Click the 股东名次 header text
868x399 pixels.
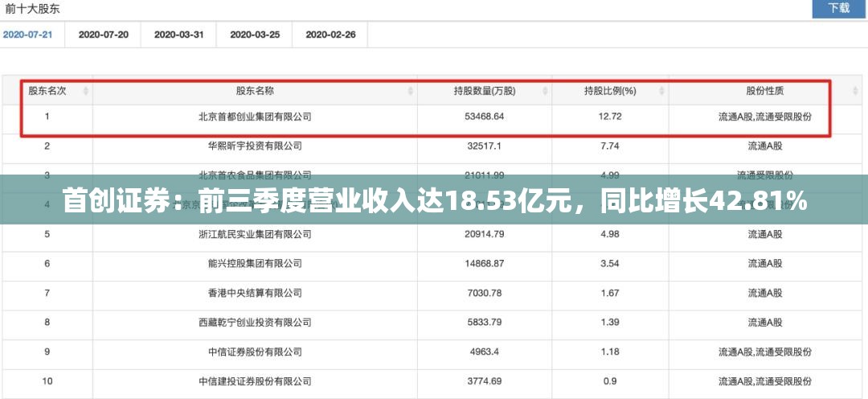(47, 91)
